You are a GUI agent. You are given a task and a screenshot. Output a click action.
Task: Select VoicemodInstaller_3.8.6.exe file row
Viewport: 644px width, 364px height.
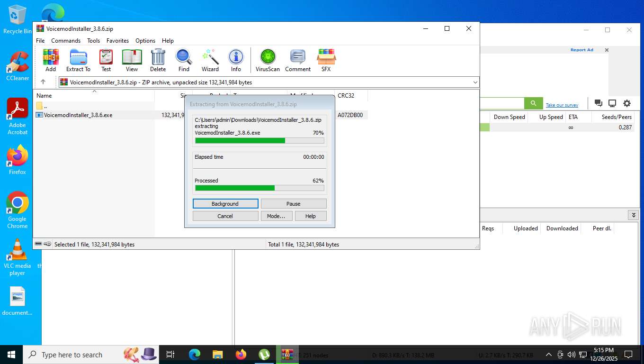(201, 115)
